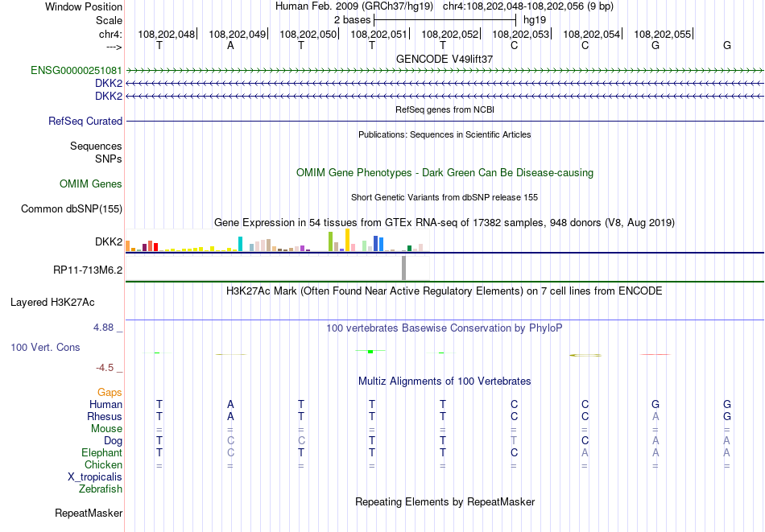Click the OMIM Genes label

point(91,184)
